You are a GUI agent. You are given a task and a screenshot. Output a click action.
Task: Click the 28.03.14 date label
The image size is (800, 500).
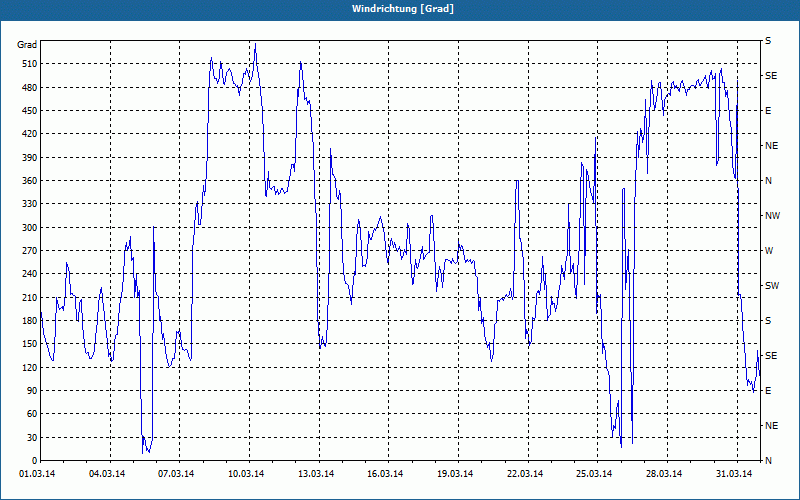(x=664, y=474)
